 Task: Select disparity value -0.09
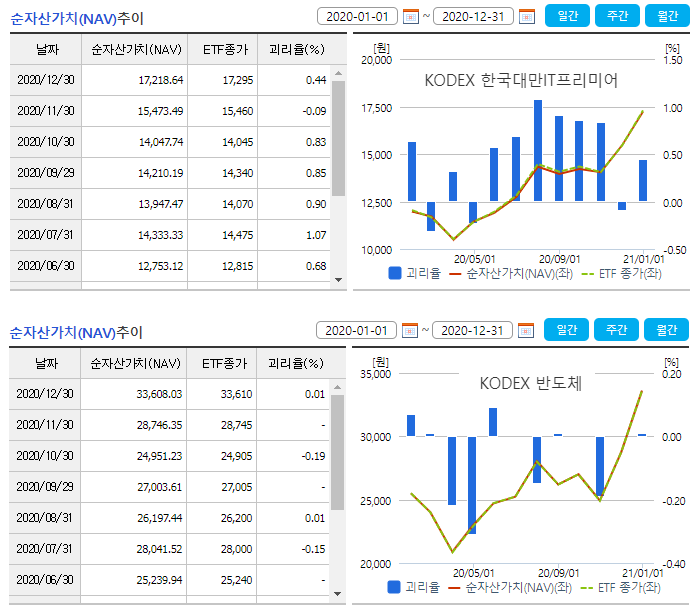tap(314, 111)
